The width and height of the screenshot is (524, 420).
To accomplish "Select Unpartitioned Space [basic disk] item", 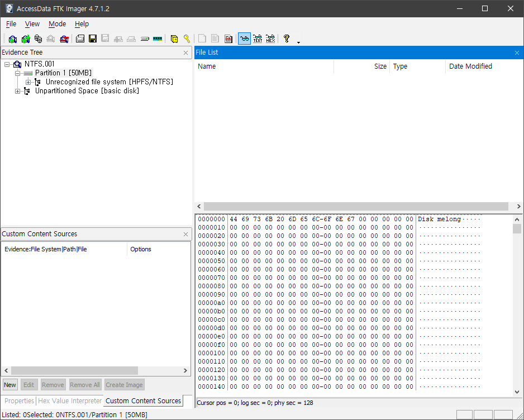I will point(87,91).
